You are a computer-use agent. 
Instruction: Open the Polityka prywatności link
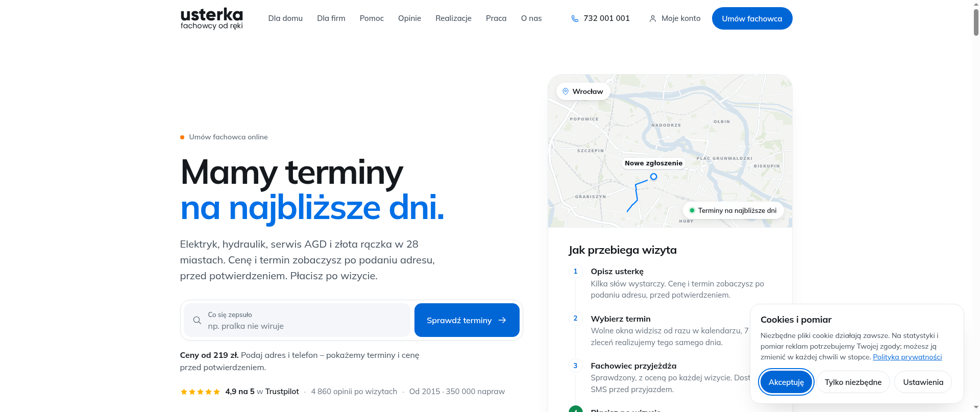click(x=907, y=357)
